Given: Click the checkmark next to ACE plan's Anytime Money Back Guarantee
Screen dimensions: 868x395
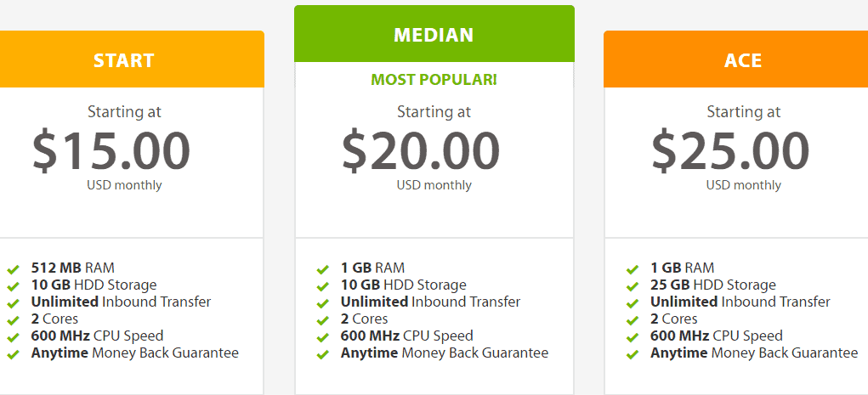Looking at the screenshot, I should [x=633, y=354].
